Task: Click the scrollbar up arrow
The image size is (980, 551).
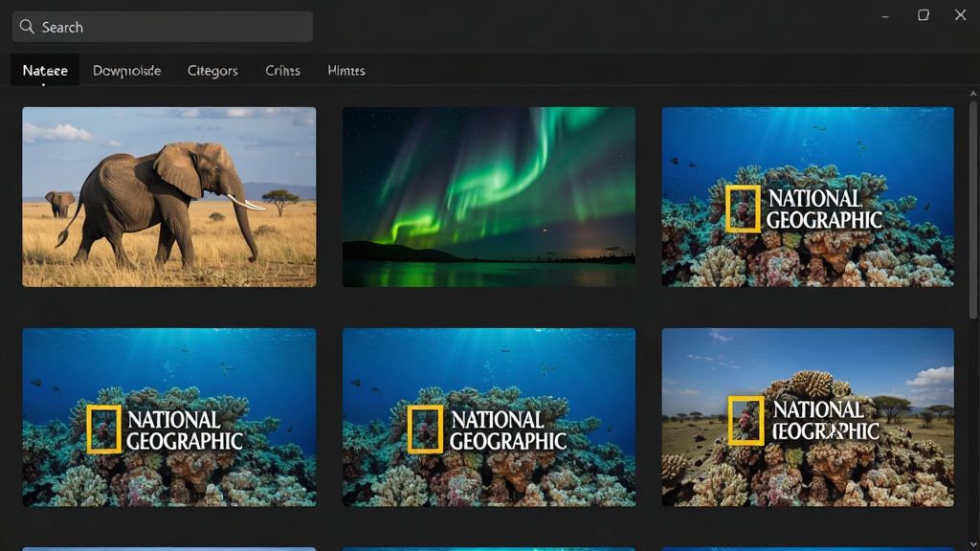Action: point(973,94)
